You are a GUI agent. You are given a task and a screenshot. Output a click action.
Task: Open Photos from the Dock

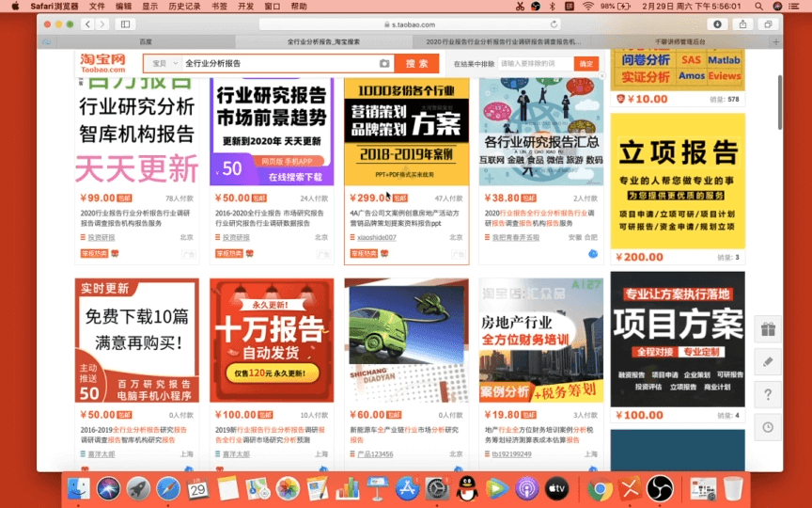click(288, 489)
